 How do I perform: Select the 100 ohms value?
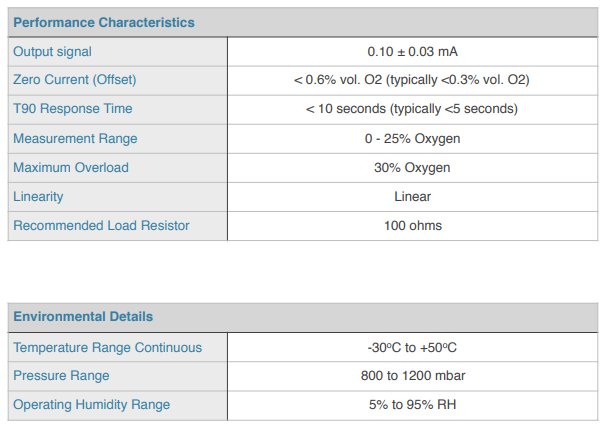coord(412,225)
